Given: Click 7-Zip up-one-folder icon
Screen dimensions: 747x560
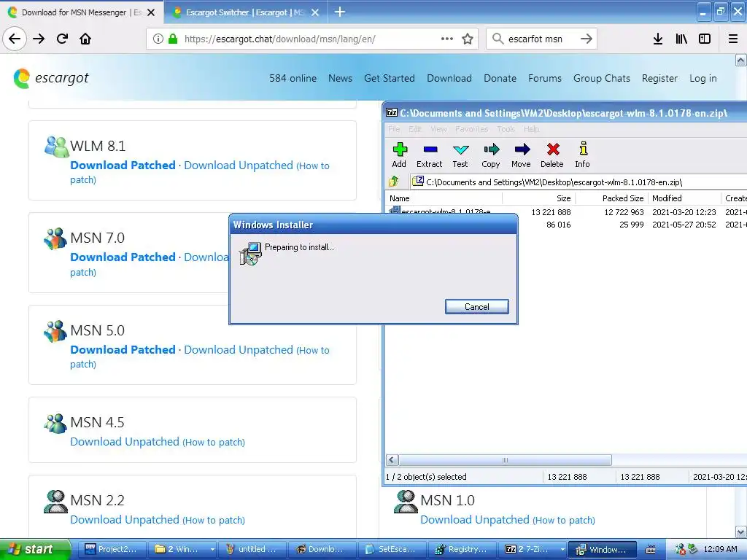Looking at the screenshot, I should point(393,182).
